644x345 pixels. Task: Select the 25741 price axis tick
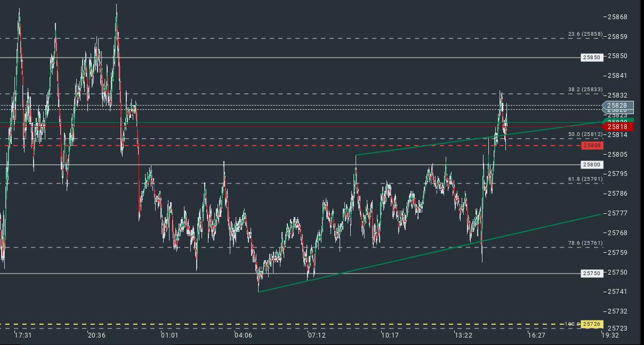coord(617,292)
